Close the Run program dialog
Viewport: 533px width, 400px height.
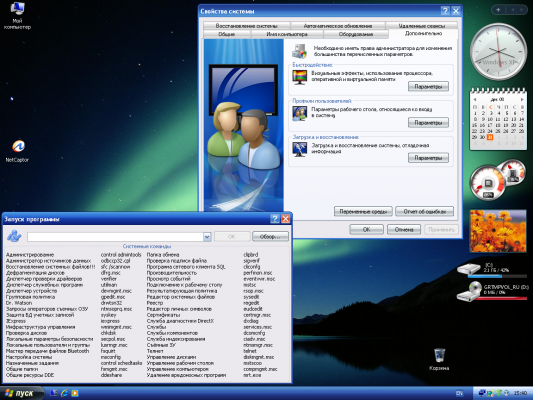coord(286,219)
